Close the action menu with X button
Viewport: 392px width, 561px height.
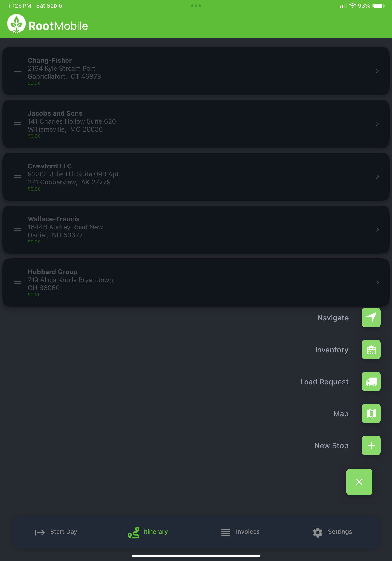click(x=359, y=482)
